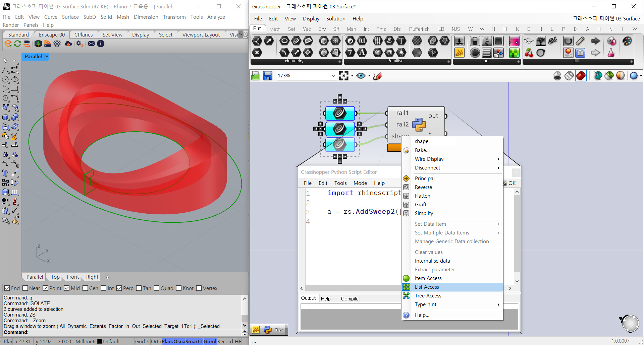This screenshot has width=644, height=345.
Task: Select Flatten in context menu
Action: coord(452,196)
